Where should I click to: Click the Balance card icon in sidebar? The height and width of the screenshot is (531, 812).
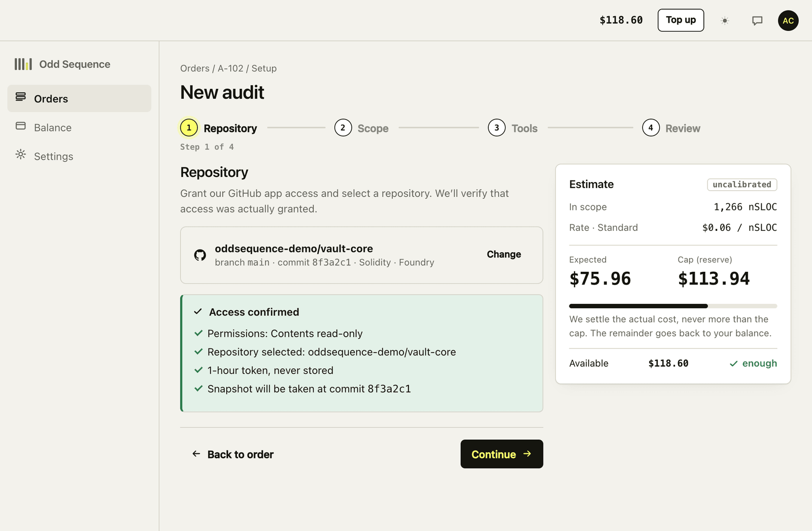(21, 126)
